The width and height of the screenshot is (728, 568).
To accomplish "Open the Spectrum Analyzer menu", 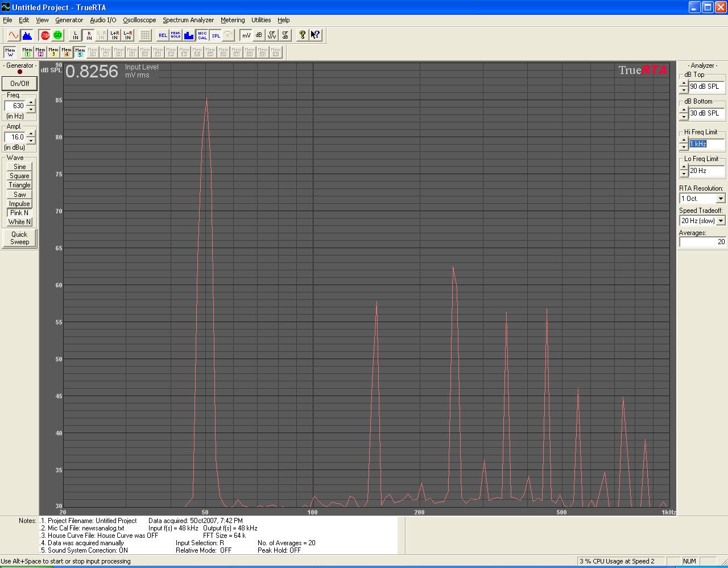I will pos(188,20).
